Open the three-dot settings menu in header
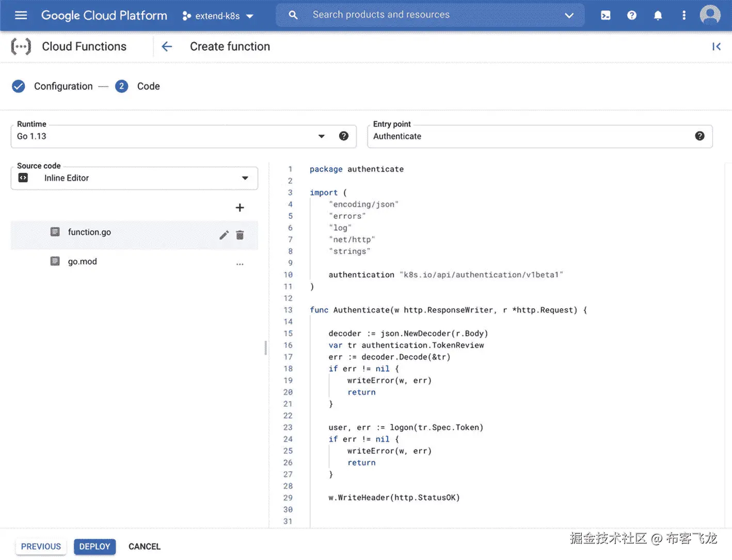 [x=684, y=15]
